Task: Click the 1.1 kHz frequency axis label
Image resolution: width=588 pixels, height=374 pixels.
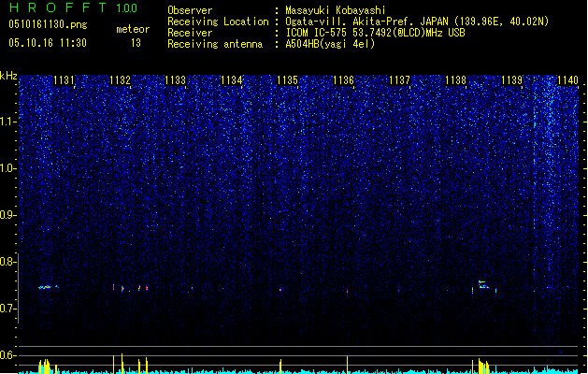Action: (x=7, y=122)
